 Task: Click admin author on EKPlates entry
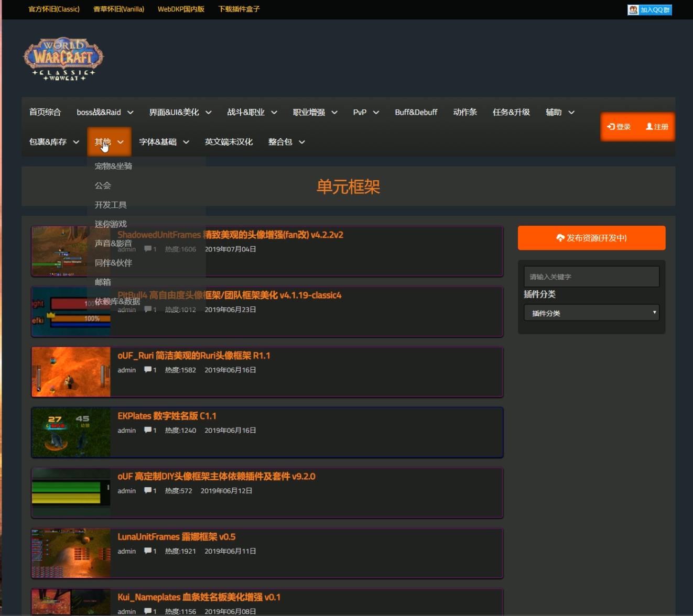coord(126,430)
